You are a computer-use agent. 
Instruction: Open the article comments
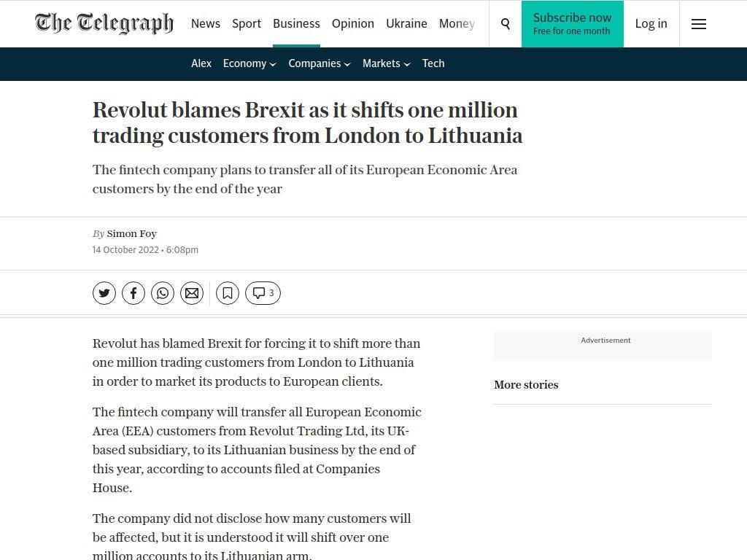click(x=262, y=292)
